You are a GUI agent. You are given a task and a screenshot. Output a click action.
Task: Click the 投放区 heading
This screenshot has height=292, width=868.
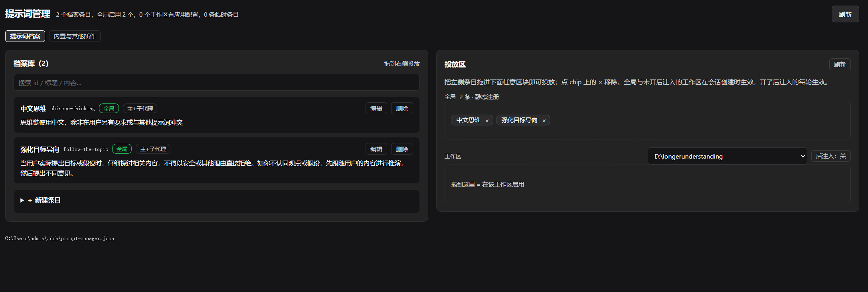(455, 64)
